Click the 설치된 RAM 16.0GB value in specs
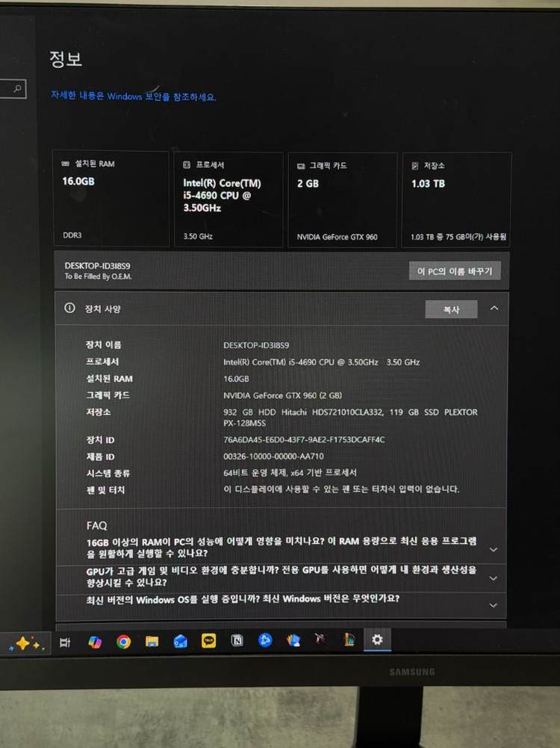 coord(237,379)
